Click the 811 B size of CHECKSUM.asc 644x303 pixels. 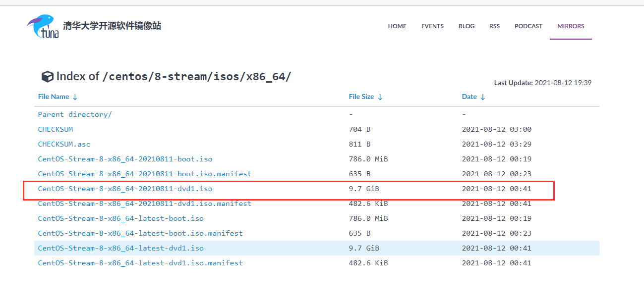coord(359,144)
